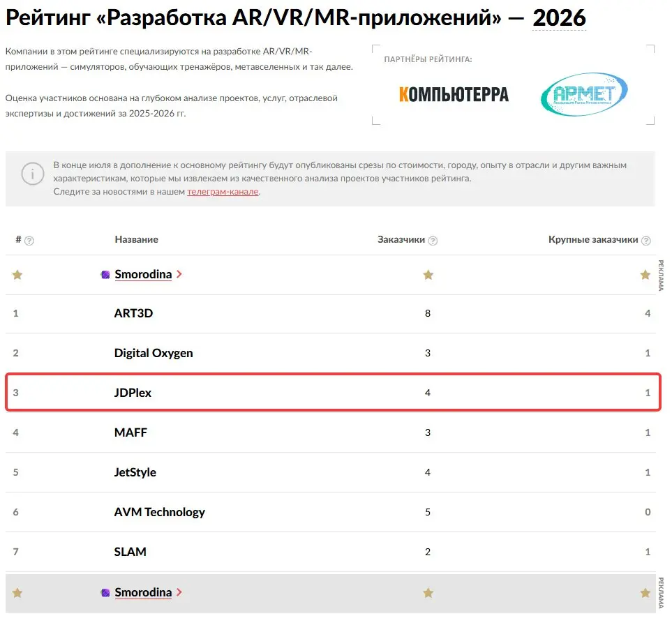Click help icon next to Крупные заказчики
Viewport: 672px width, 625px height.
[x=646, y=241]
